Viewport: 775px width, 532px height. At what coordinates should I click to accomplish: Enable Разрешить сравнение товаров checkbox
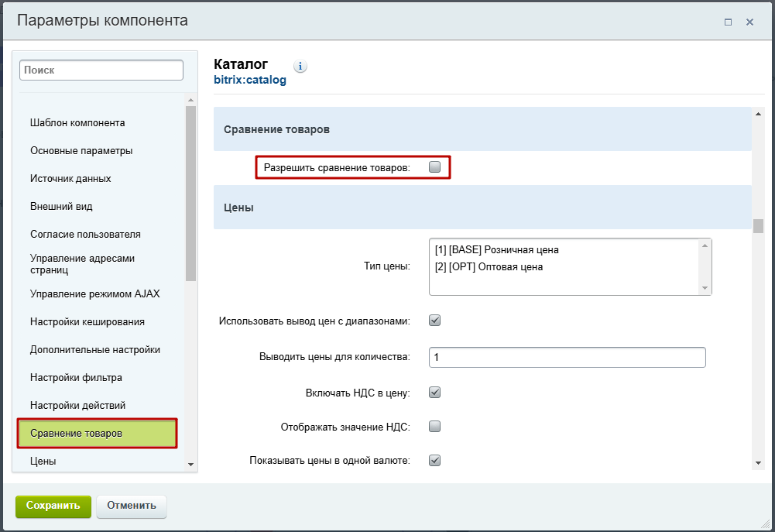434,167
